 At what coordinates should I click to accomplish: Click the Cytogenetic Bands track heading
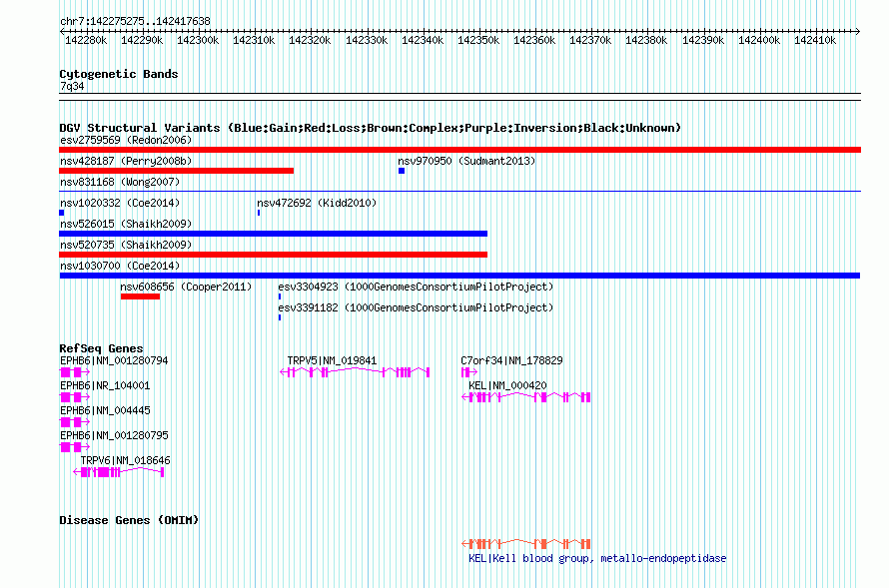click(119, 74)
